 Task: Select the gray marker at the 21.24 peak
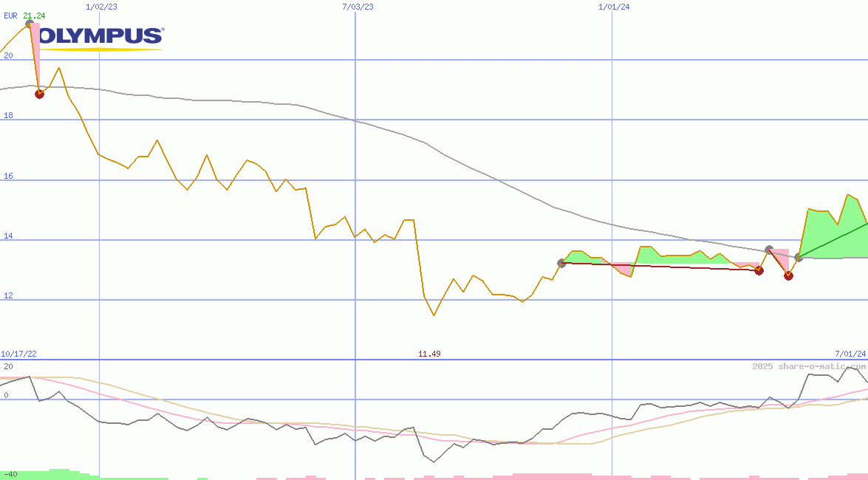[x=30, y=24]
